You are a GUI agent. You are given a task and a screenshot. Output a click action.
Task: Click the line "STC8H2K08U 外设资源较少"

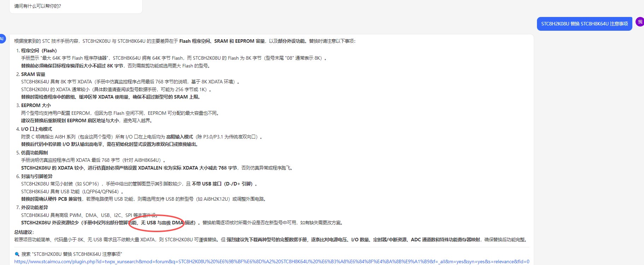pos(182,223)
